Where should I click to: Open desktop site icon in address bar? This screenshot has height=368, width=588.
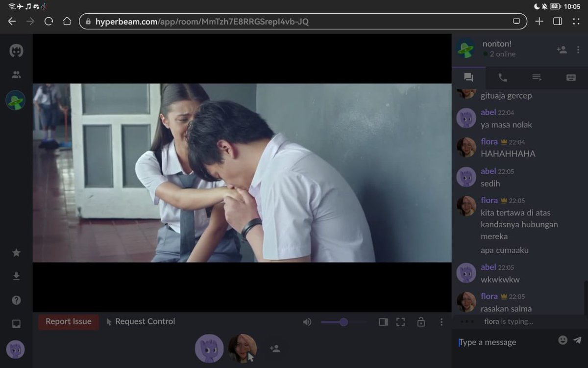tap(516, 22)
